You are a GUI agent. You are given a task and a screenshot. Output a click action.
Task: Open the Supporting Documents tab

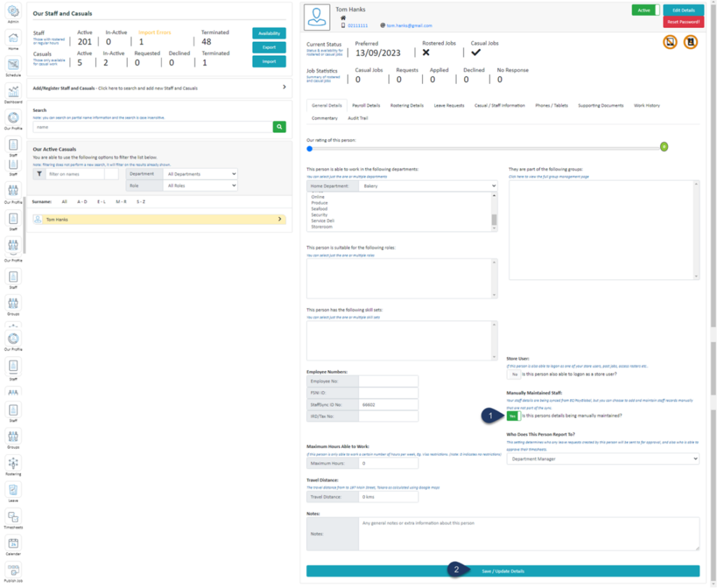point(600,106)
